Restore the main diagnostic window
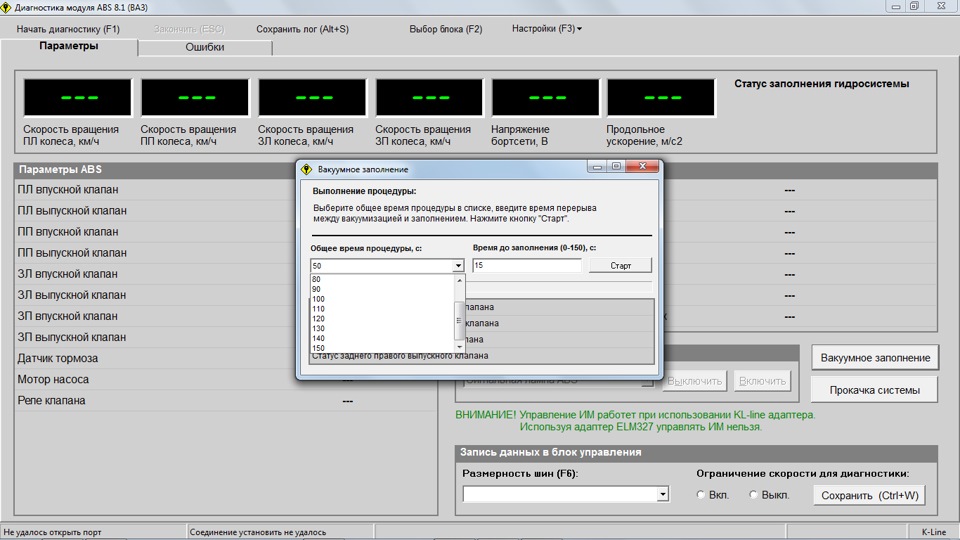 [x=914, y=6]
